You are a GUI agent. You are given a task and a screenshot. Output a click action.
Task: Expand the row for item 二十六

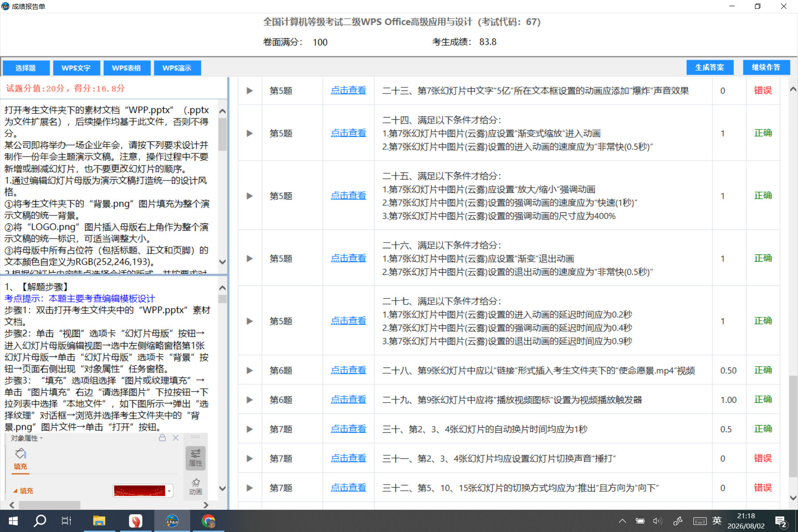pyautogui.click(x=250, y=258)
